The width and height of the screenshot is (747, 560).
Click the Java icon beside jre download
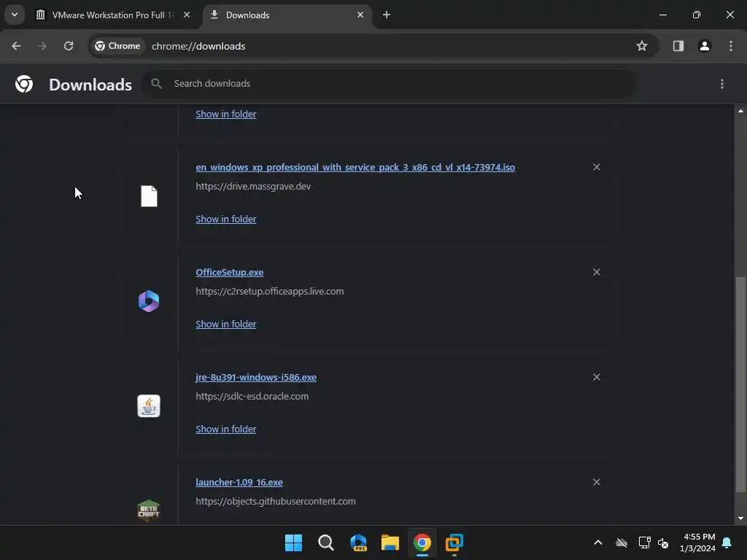click(149, 406)
